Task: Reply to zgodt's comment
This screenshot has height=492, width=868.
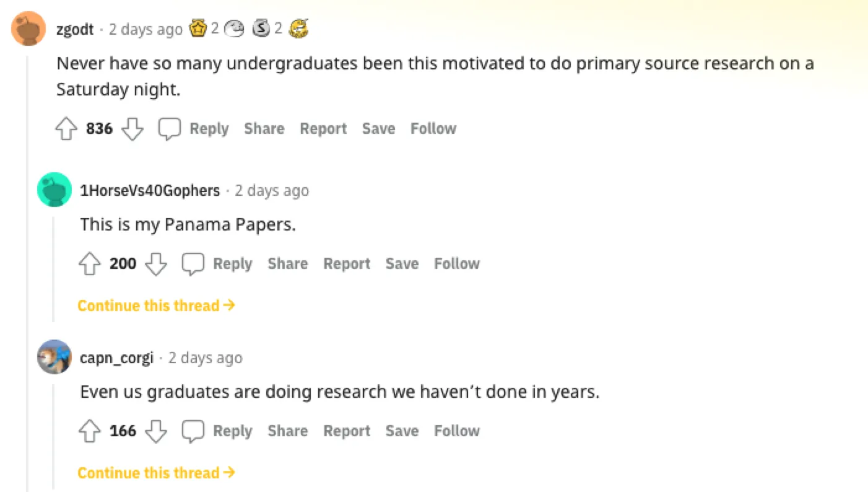Action: 209,129
